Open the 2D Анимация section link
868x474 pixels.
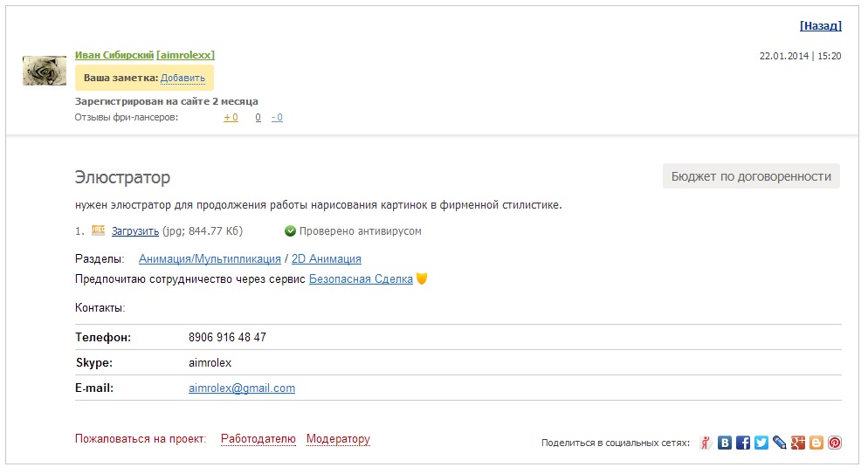(326, 259)
